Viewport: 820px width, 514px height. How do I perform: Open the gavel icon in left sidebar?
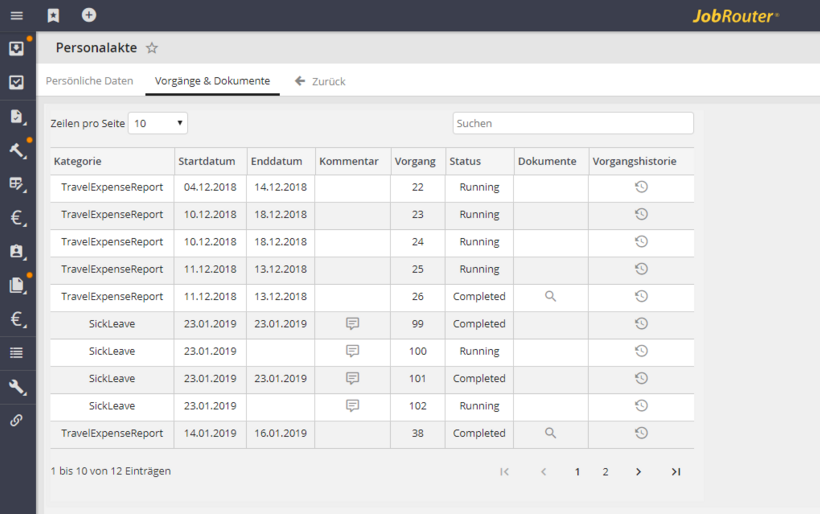17,151
